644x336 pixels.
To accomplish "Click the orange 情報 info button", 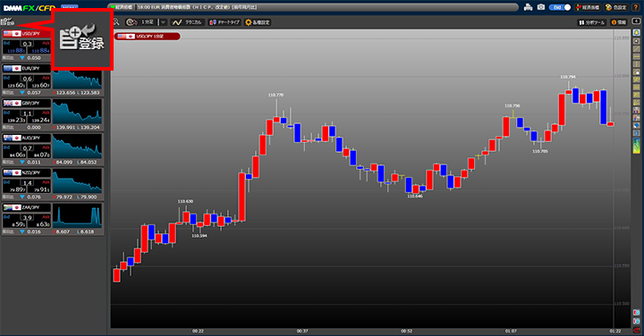I will 619,22.
